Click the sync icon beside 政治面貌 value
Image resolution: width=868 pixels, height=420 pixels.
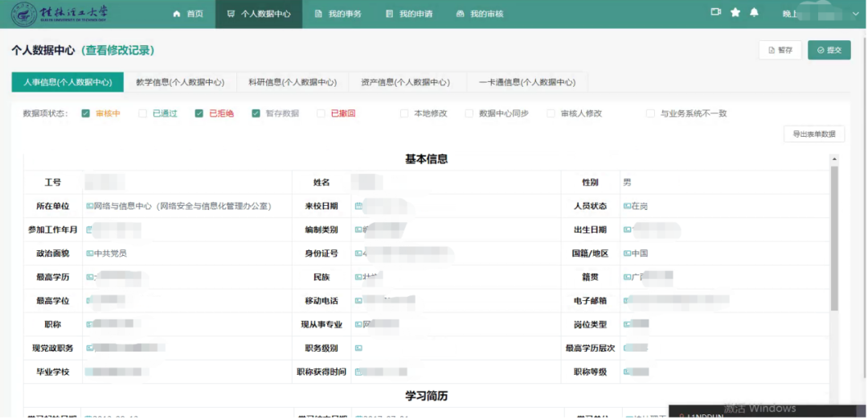(x=89, y=253)
